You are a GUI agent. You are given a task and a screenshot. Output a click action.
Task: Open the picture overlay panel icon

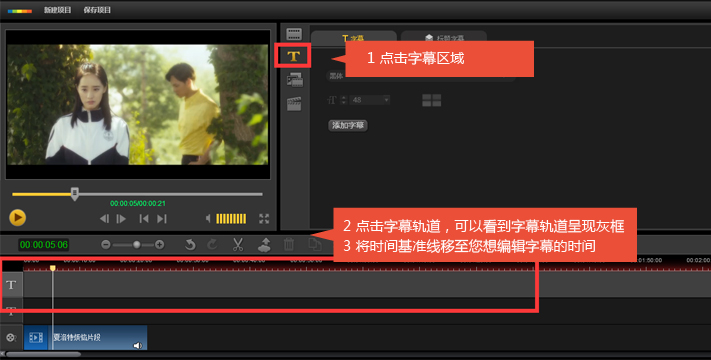tap(295, 80)
